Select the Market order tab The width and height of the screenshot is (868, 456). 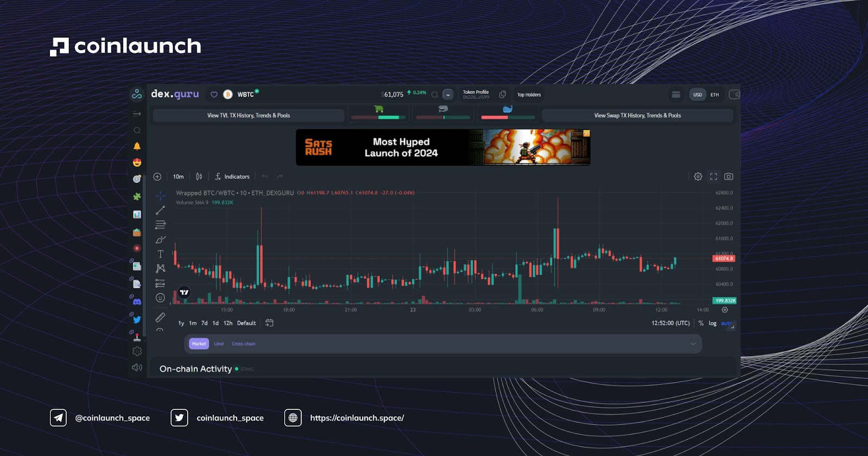pos(199,344)
